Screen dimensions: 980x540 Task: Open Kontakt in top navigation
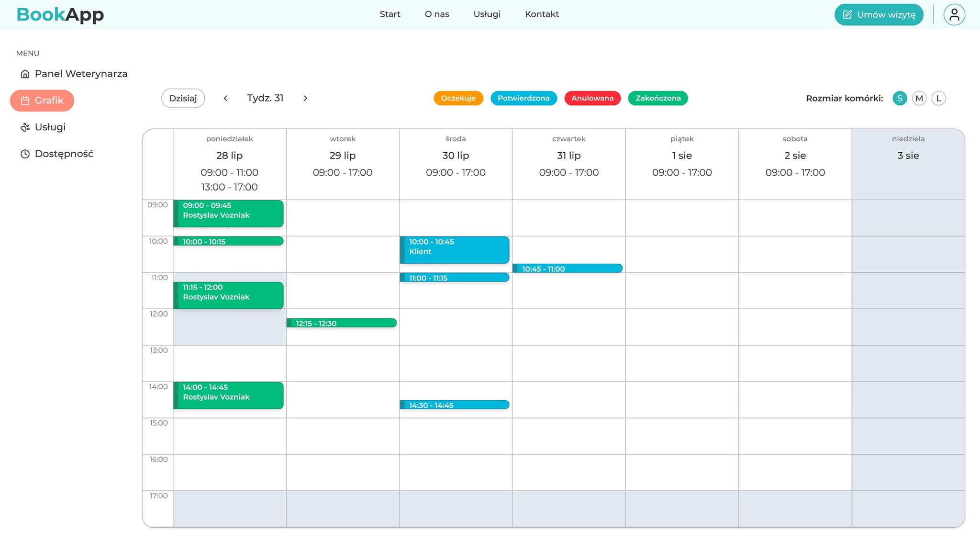pyautogui.click(x=542, y=14)
